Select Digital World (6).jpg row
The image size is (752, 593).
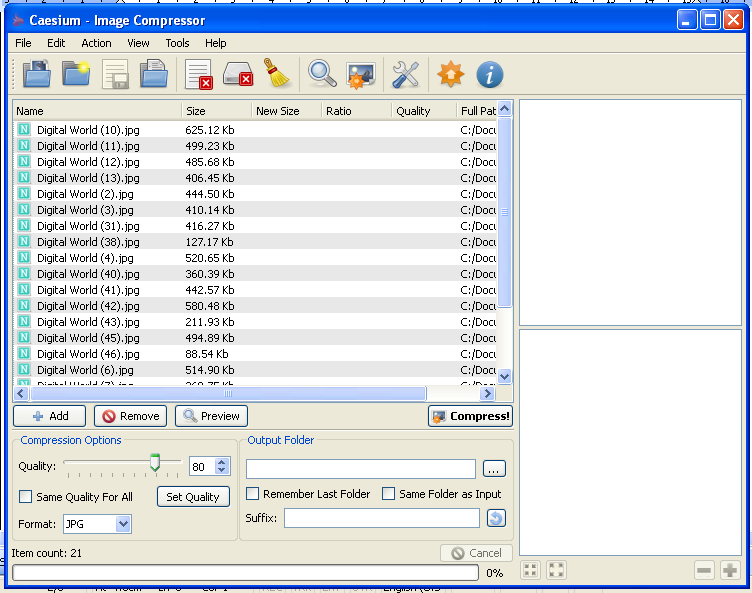pyautogui.click(x=255, y=369)
